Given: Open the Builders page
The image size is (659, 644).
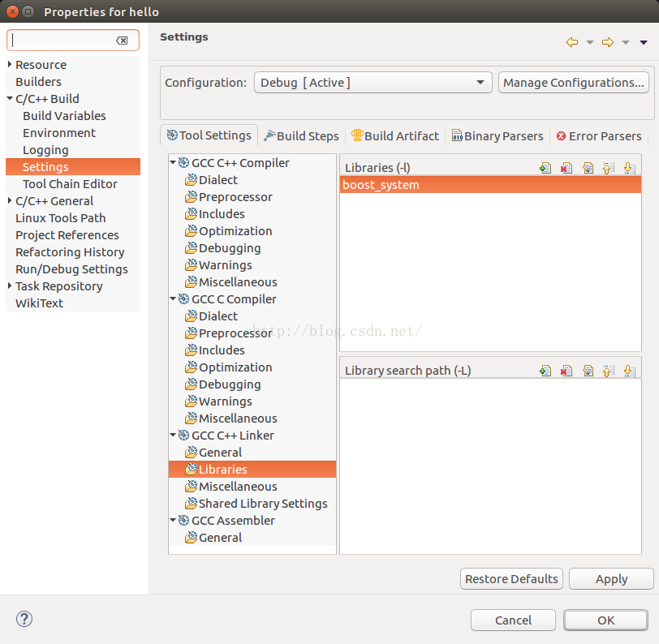Looking at the screenshot, I should (38, 81).
